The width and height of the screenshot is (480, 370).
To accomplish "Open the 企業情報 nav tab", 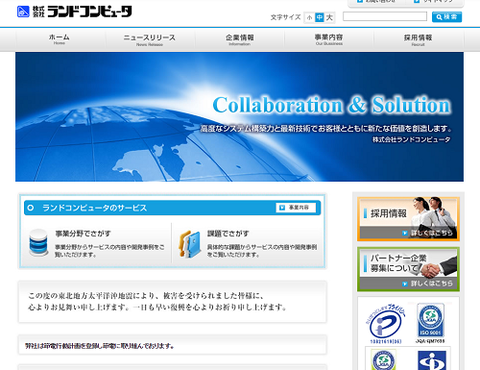I will pyautogui.click(x=239, y=39).
